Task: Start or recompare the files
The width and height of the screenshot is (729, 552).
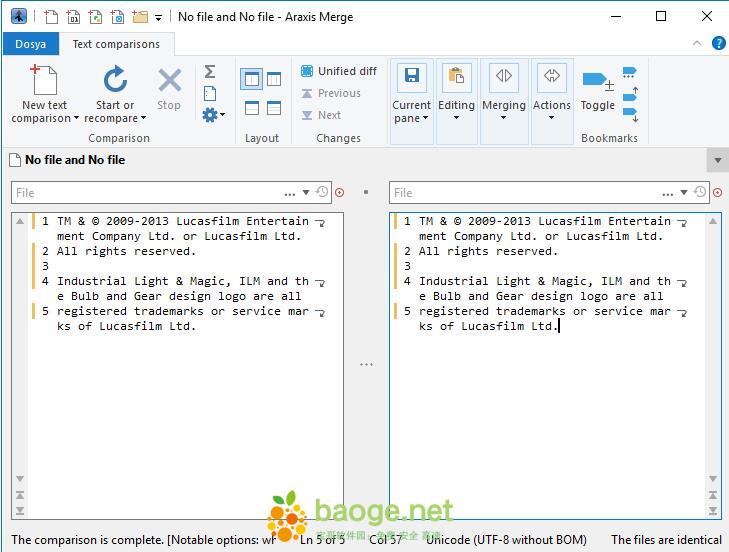Action: 115,82
